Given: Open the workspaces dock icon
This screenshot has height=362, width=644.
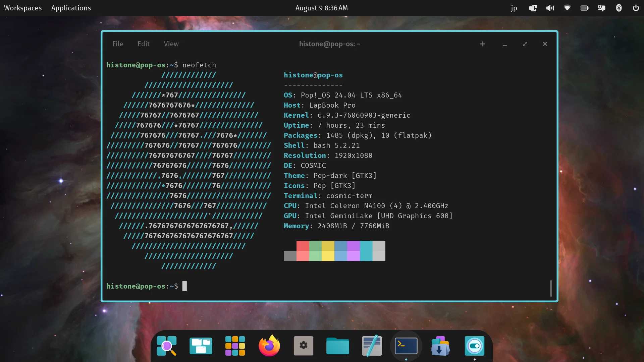Looking at the screenshot, I should [201, 346].
